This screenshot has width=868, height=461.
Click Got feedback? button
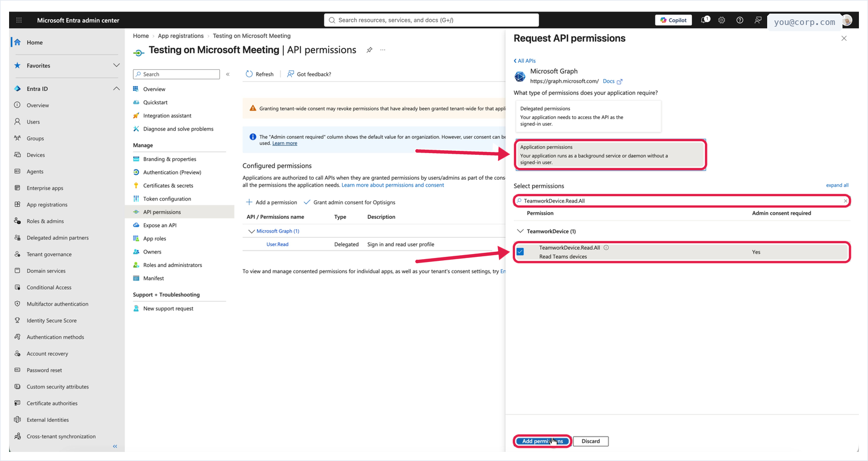click(x=309, y=74)
